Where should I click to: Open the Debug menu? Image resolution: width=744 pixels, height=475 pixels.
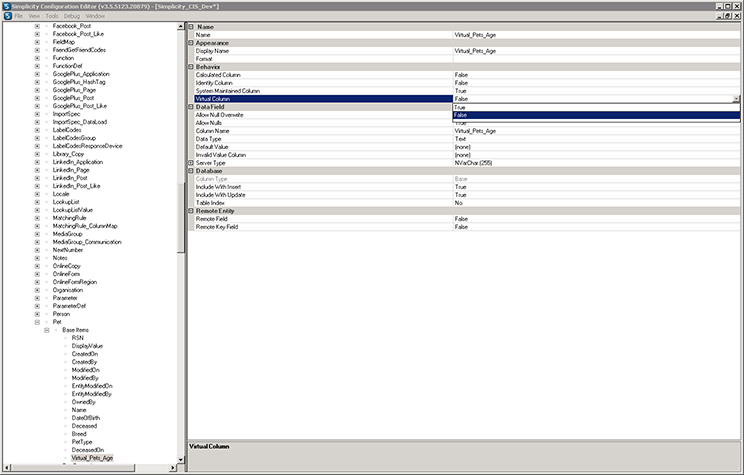coord(72,16)
